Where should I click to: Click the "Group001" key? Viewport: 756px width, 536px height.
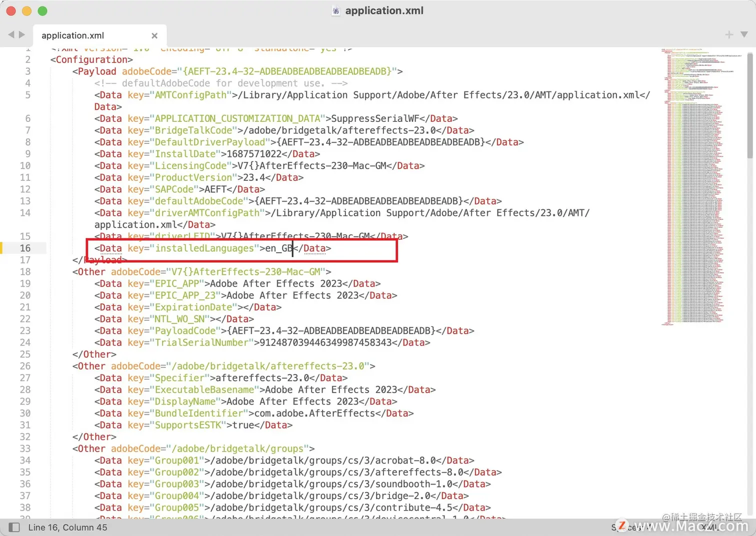click(177, 461)
